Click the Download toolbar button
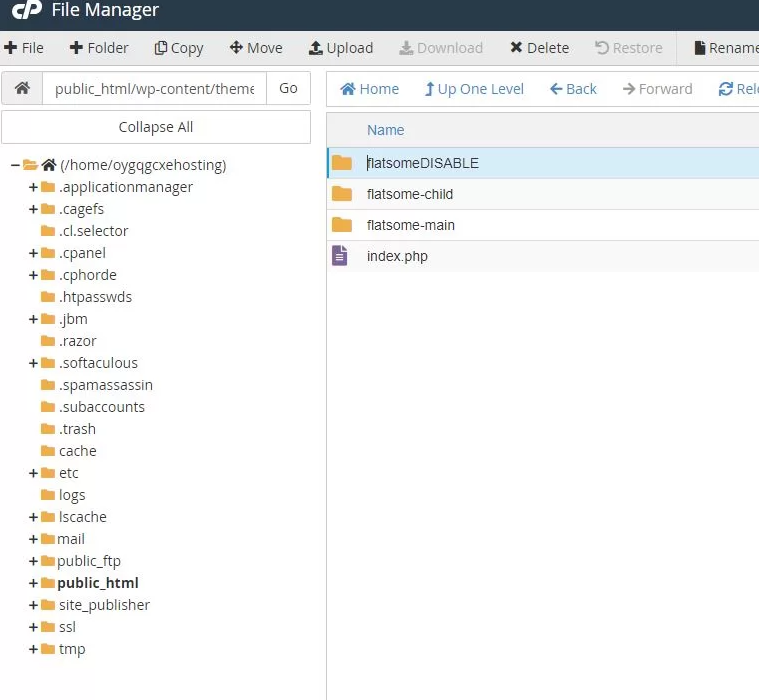 (440, 48)
